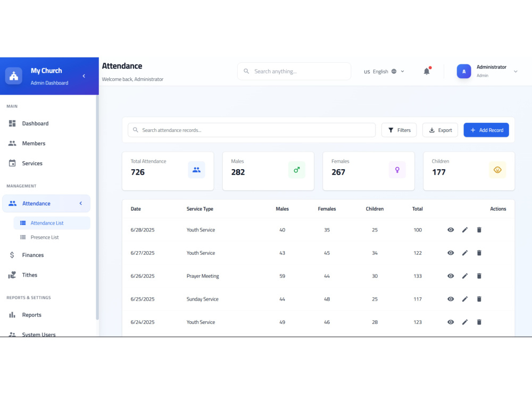Click the globe language icon
This screenshot has width=532, height=399.
(394, 72)
